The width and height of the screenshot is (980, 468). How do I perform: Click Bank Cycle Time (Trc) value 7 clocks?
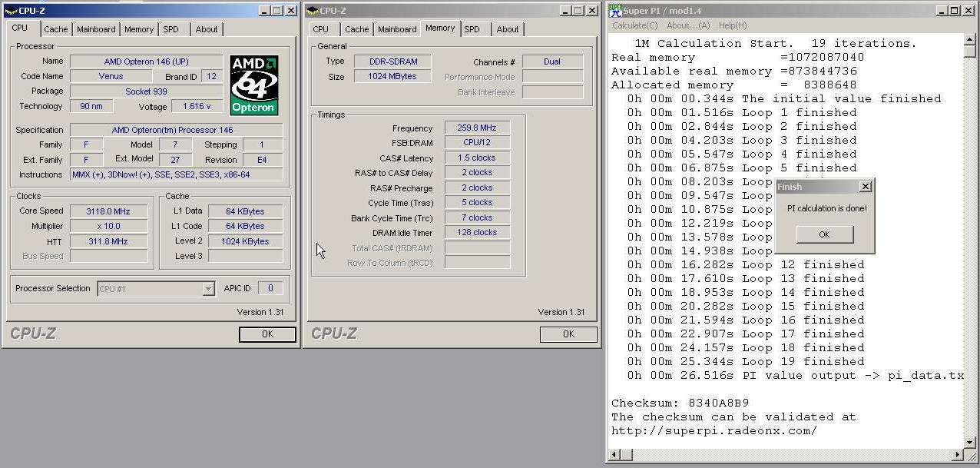coord(476,217)
